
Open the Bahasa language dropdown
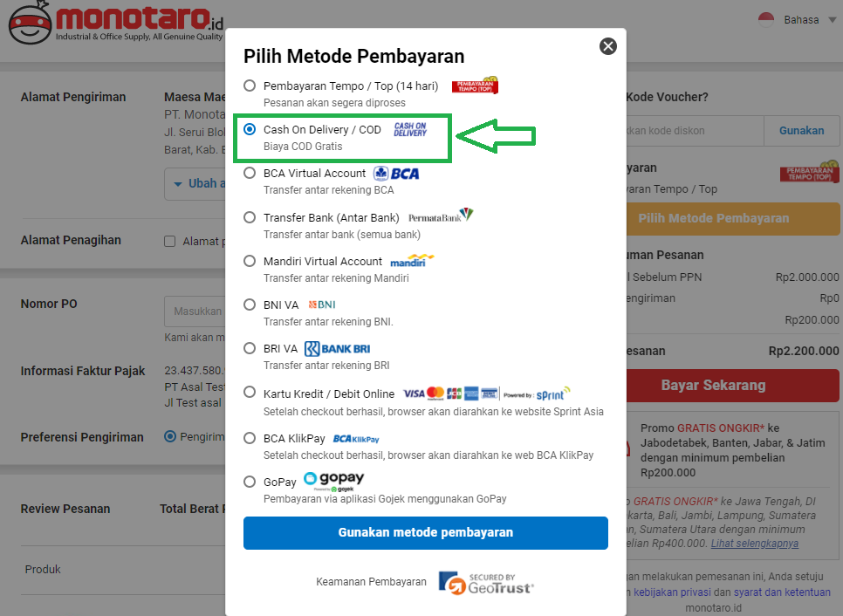coord(798,20)
